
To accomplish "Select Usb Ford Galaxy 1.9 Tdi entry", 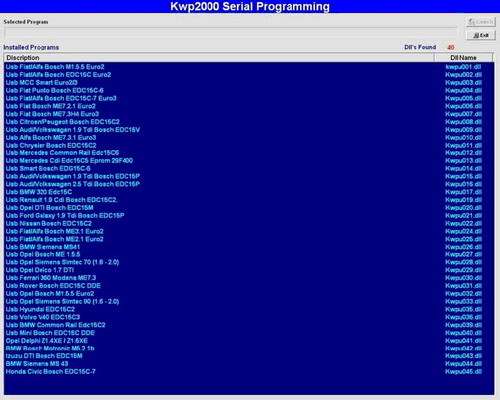I will click(x=249, y=216).
